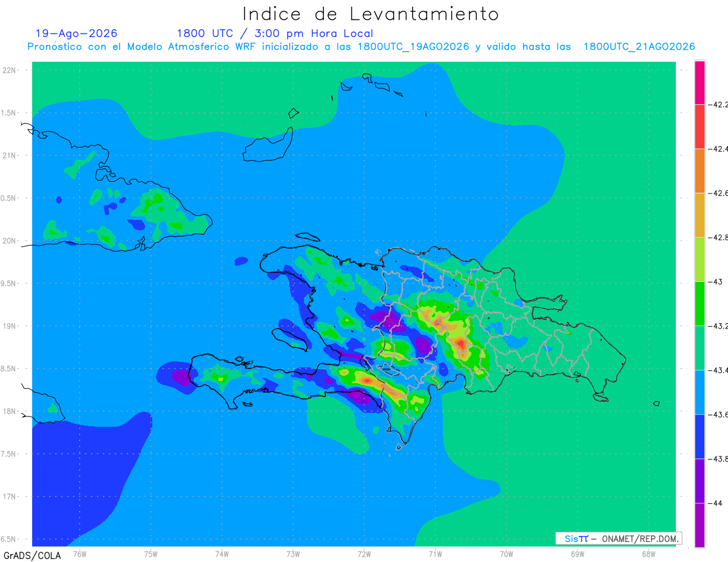
Task: Click the magenta swatch atop the color legend
Action: 699,82
